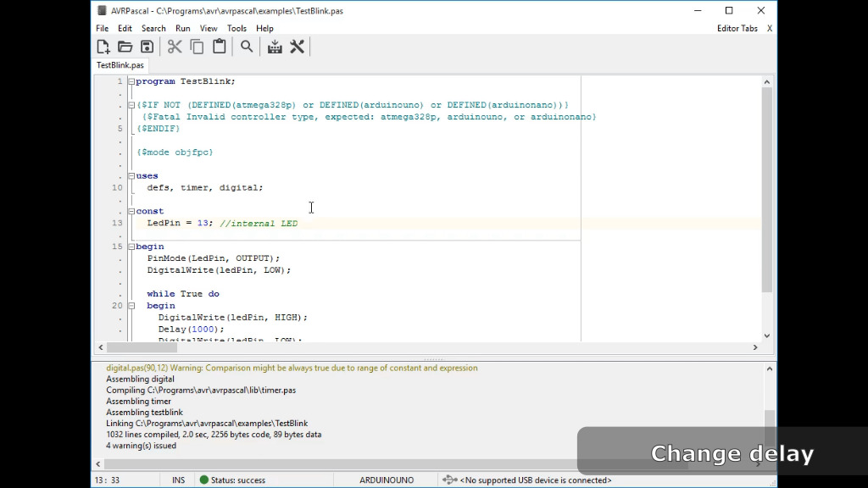Collapse the program TestBlink code block
Image resolution: width=868 pixels, height=488 pixels.
click(131, 80)
